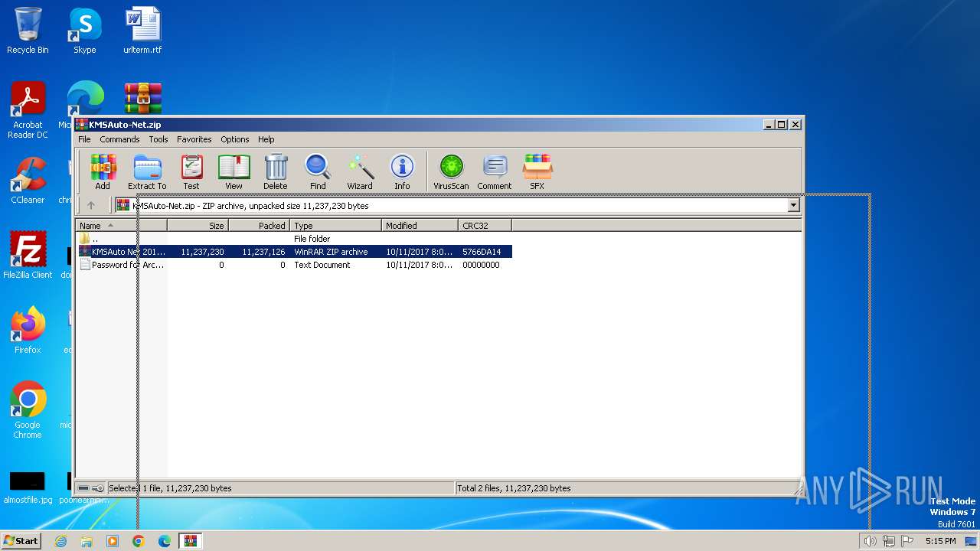Click the CRC32 value 5766DA14

[482, 252]
